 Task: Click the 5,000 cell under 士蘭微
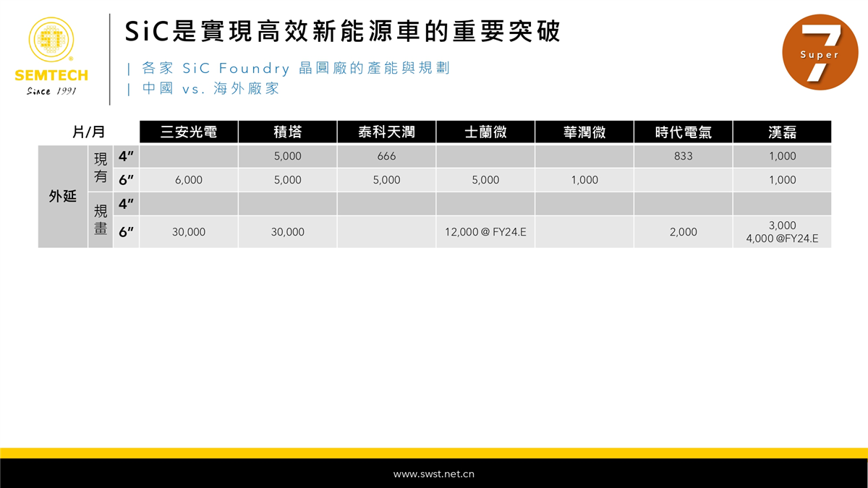[485, 180]
